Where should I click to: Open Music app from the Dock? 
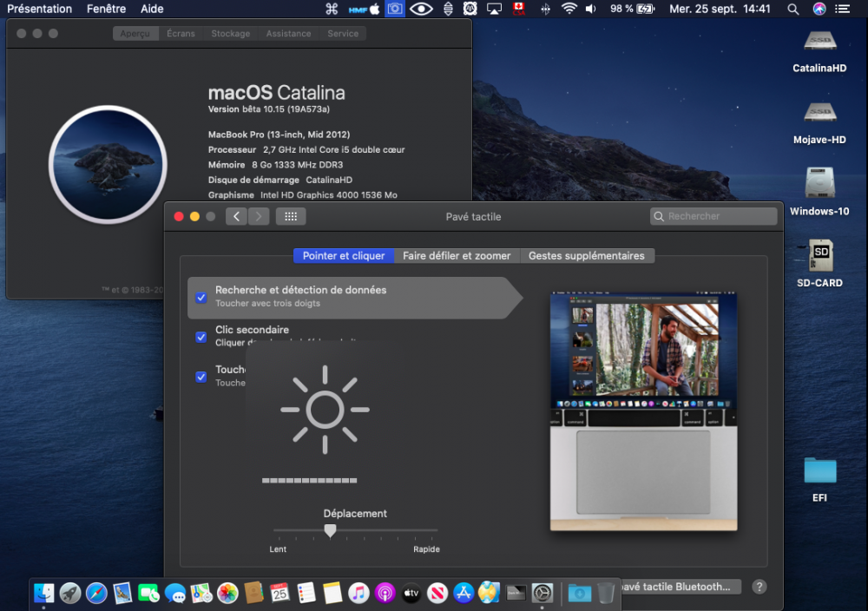pyautogui.click(x=358, y=594)
